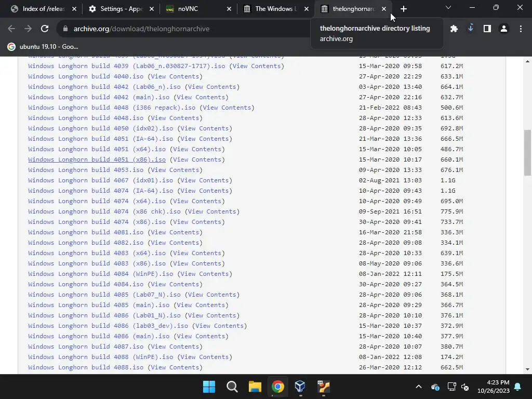Show hidden system tray icons
Screen dimensions: 532x399
(x=419, y=387)
